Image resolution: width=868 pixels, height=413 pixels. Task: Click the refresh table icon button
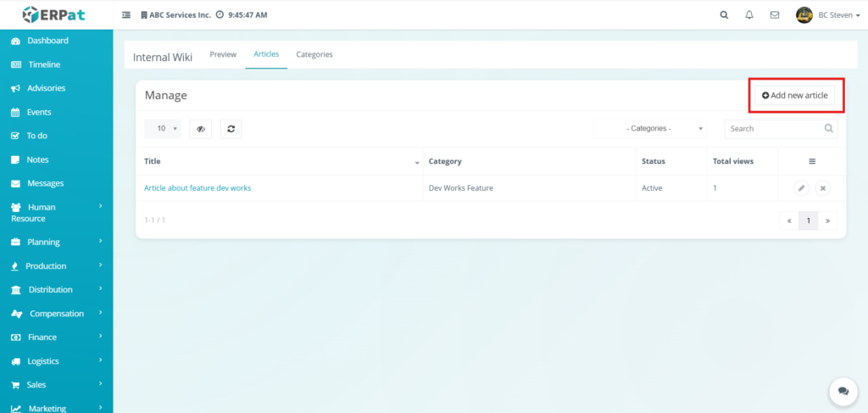231,129
